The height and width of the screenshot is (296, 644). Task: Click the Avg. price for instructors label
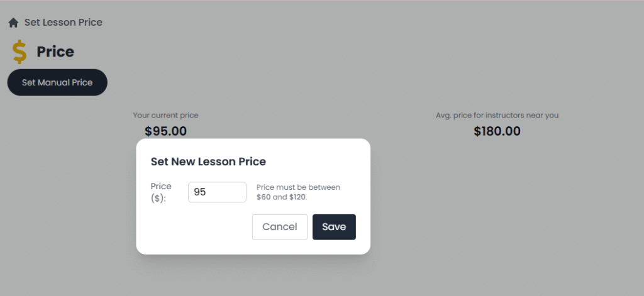click(497, 115)
